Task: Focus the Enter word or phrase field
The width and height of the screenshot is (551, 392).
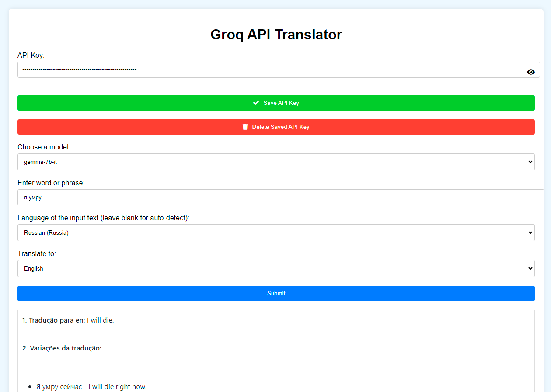Action: (x=281, y=197)
